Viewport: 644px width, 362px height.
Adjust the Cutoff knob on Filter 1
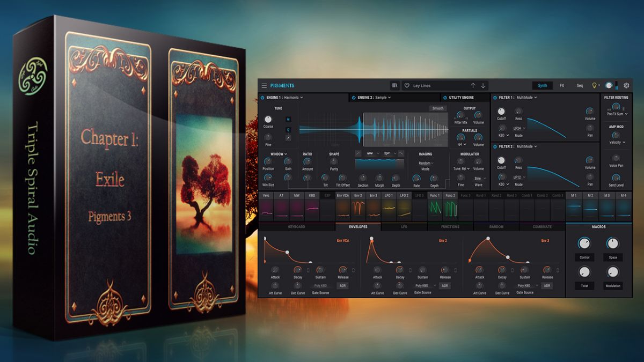[501, 111]
